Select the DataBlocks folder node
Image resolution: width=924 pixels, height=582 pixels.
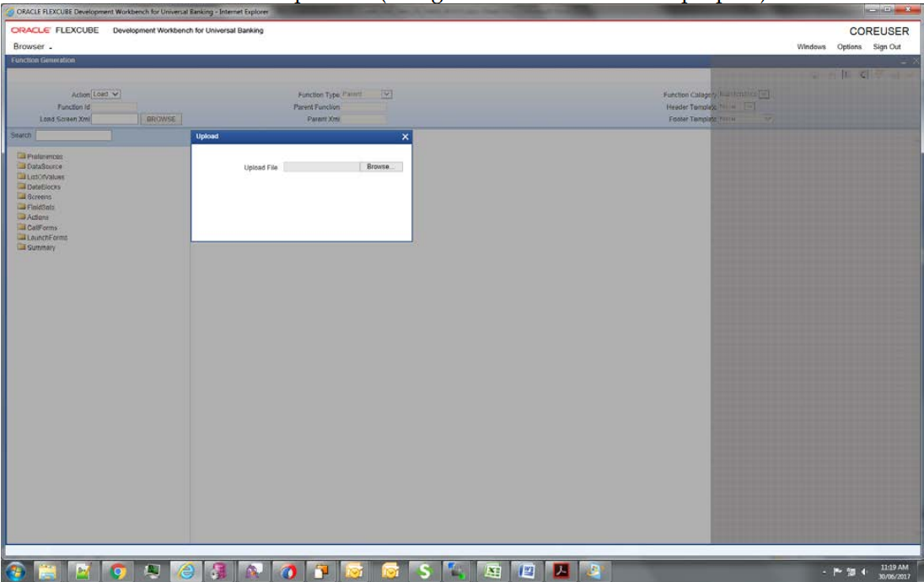[x=39, y=186]
